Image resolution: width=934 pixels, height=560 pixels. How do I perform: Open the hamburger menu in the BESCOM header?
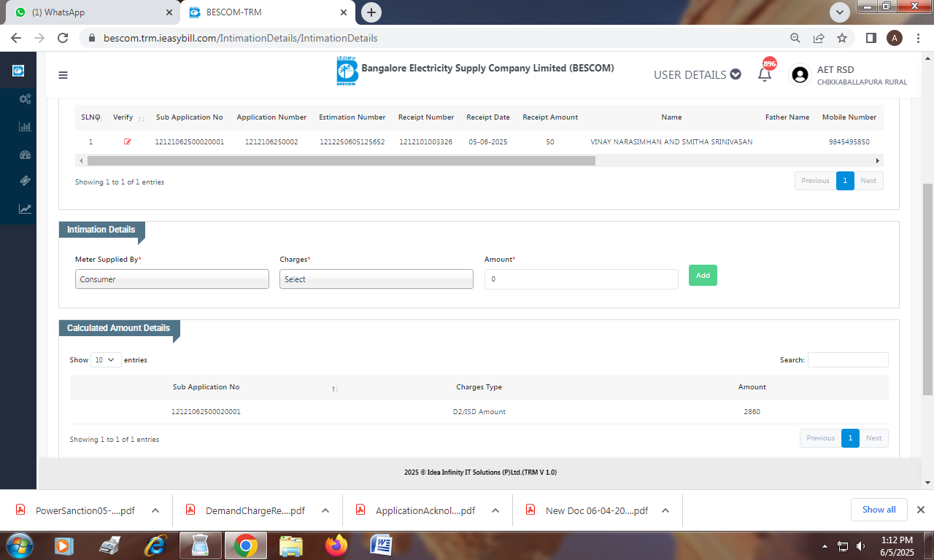pos(63,75)
